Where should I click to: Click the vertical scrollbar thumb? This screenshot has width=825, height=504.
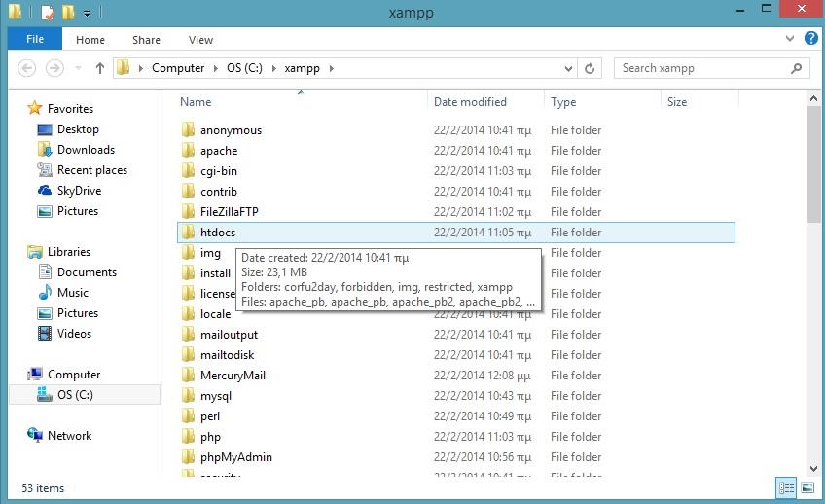pos(813,164)
